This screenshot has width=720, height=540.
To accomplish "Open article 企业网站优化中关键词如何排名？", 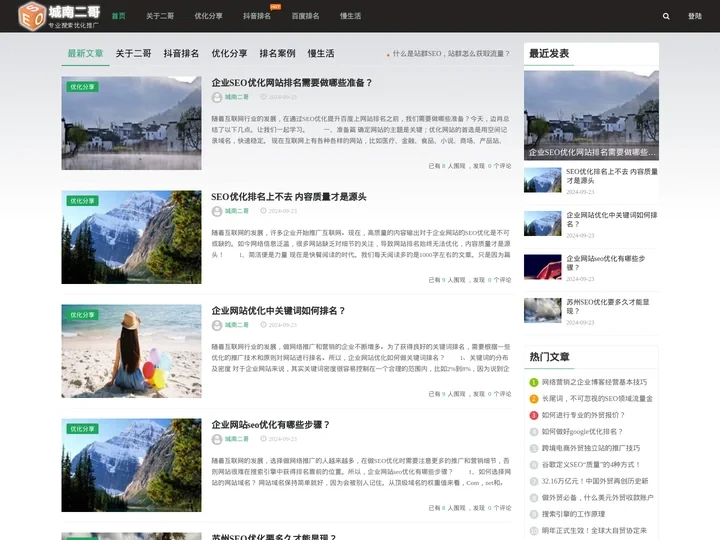I will coord(278,311).
